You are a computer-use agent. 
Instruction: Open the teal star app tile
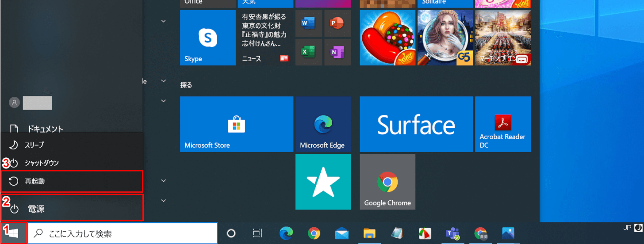tap(323, 182)
